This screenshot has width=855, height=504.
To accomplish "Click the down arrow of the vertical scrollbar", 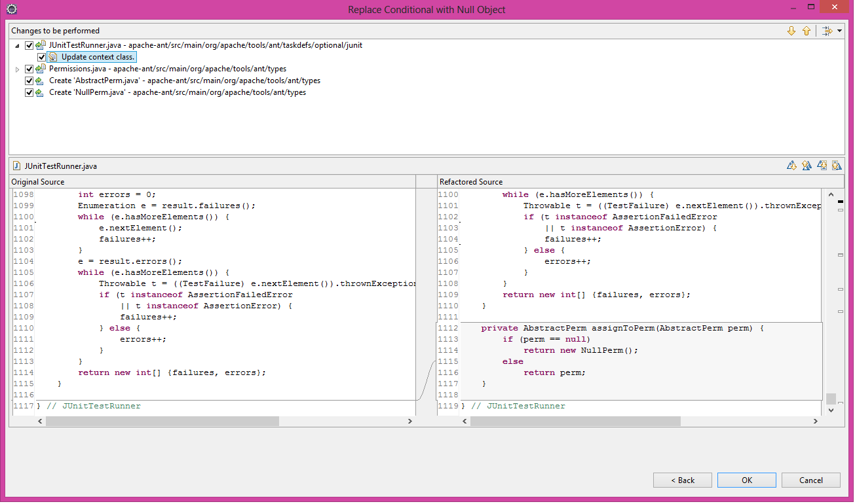I will point(831,410).
